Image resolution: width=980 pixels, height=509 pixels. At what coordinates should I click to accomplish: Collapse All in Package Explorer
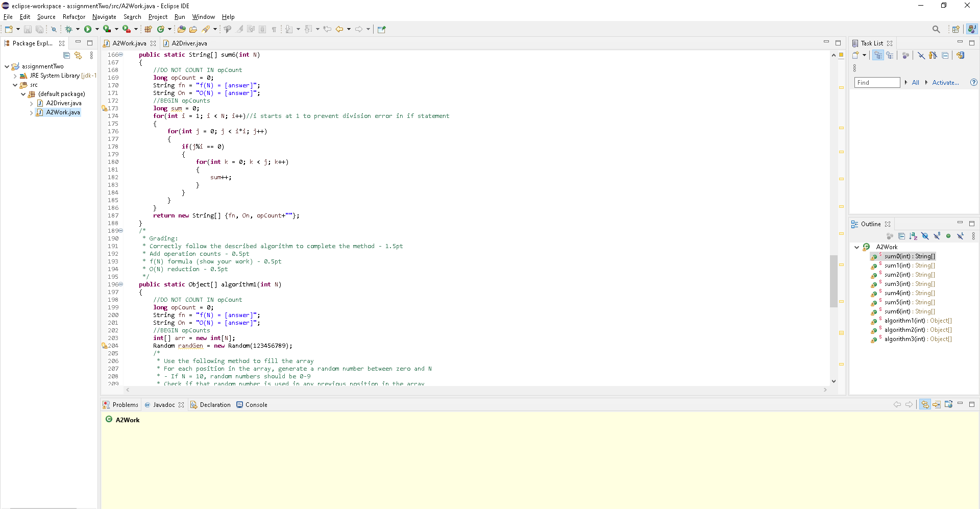pos(66,55)
